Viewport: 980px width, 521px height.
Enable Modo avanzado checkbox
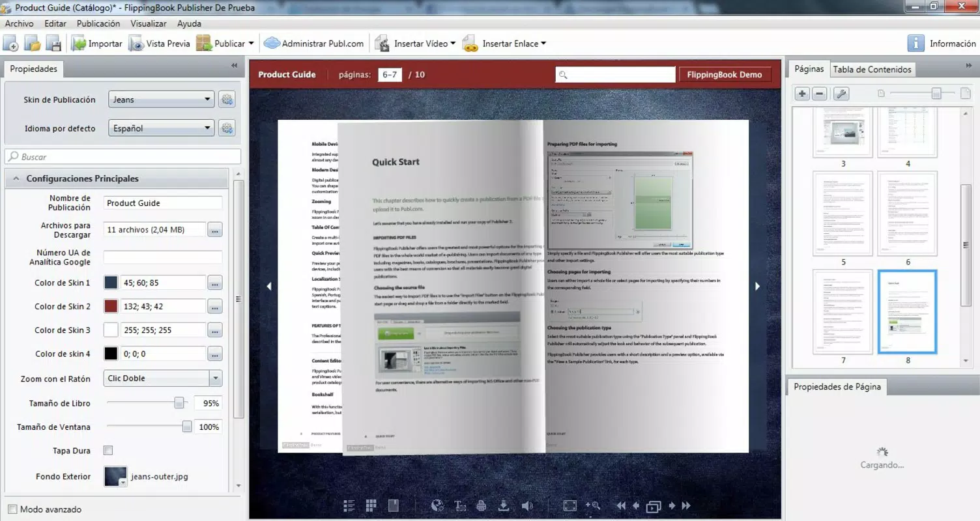pyautogui.click(x=12, y=509)
